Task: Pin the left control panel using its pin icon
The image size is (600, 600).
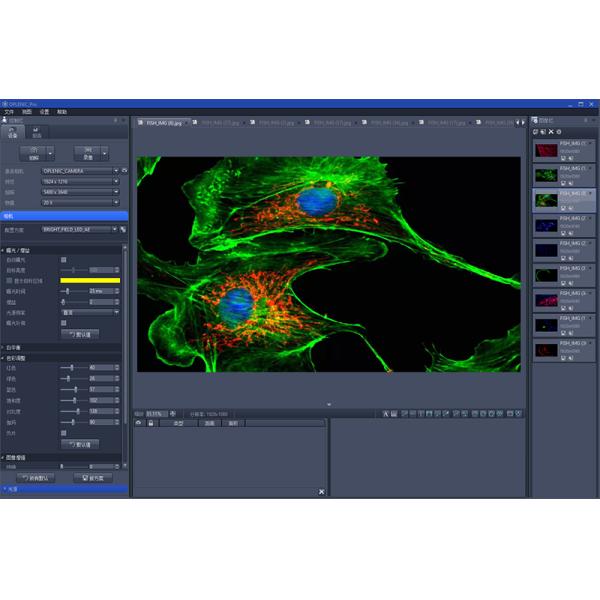Action: point(116,120)
